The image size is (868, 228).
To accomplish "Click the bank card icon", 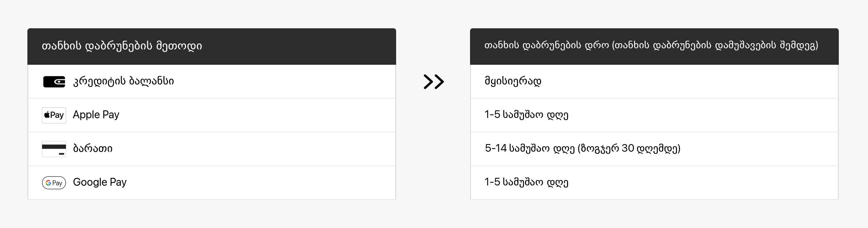I will 54,149.
